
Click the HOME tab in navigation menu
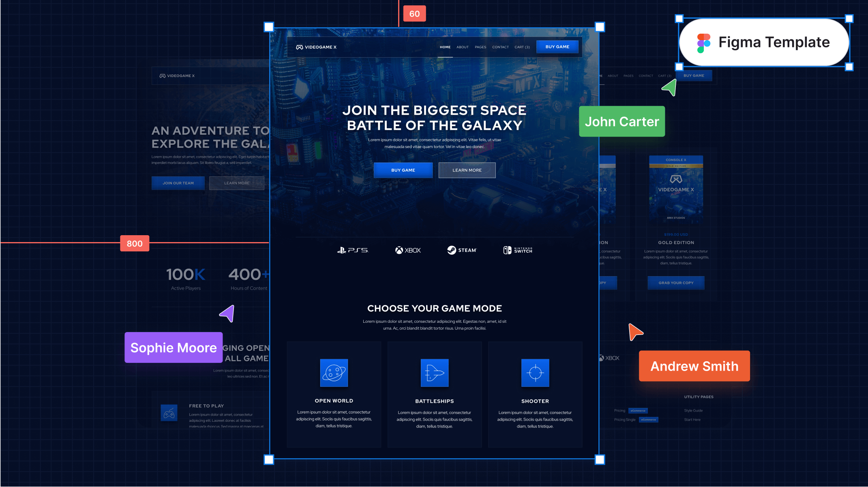(444, 47)
